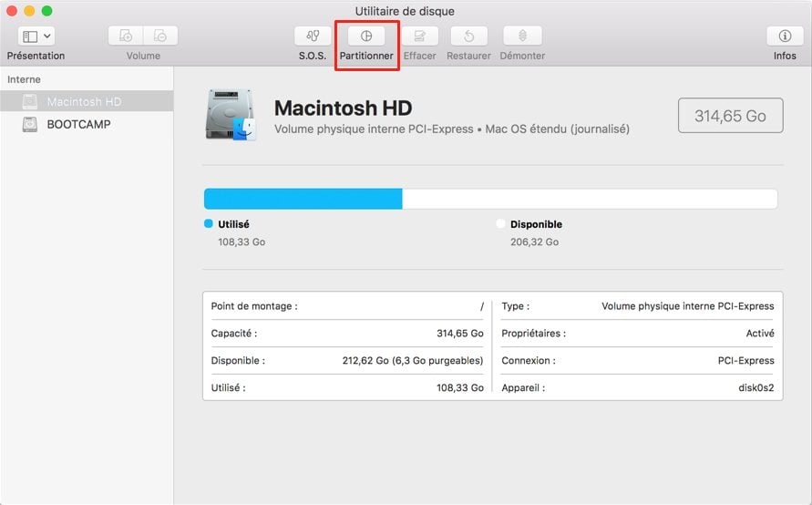The image size is (812, 505).
Task: Click the add volume icon
Action: click(126, 36)
